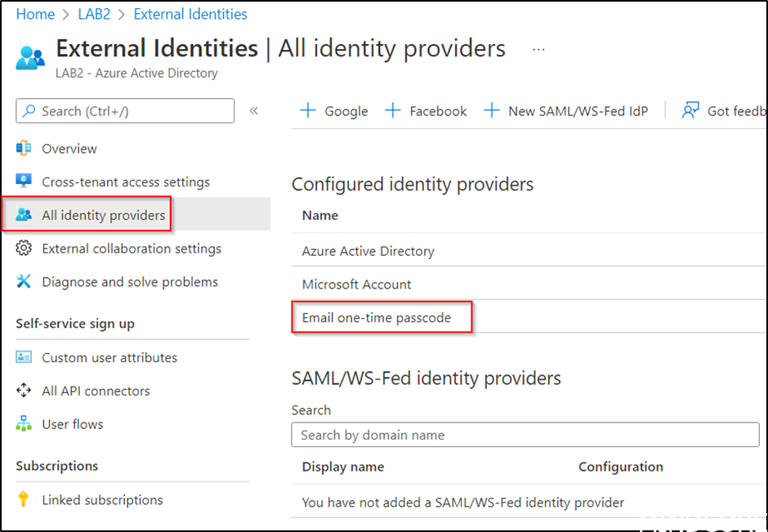Click the Overview icon in the sidebar
The image size is (768, 532).
[24, 149]
